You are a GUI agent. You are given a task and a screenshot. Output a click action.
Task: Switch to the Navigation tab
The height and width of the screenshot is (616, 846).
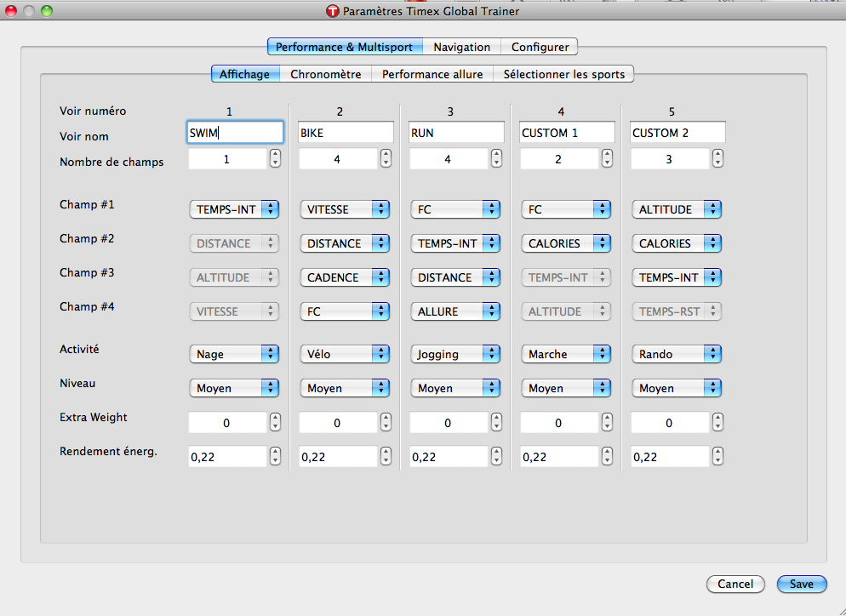click(461, 47)
